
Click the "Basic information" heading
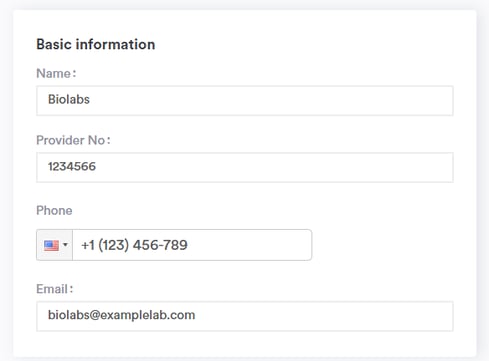coord(96,44)
